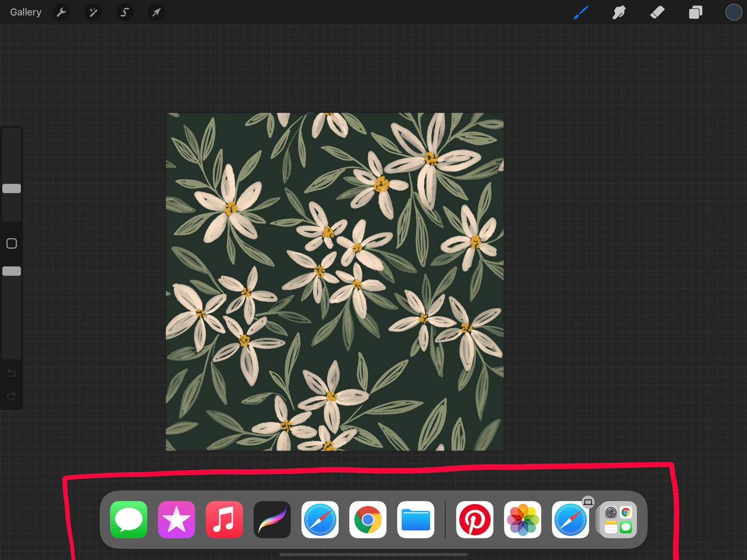Adjust the brush size slider
This screenshot has width=747, height=560.
tap(11, 188)
